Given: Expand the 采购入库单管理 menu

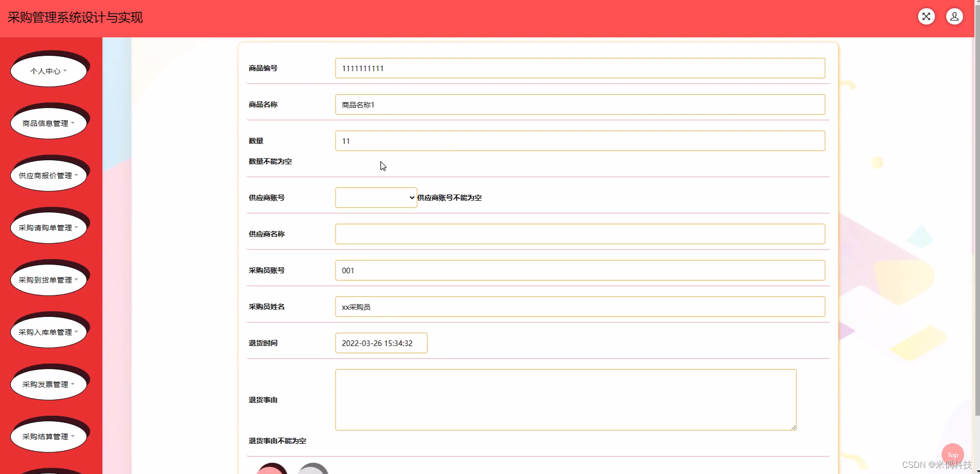Looking at the screenshot, I should click(49, 332).
